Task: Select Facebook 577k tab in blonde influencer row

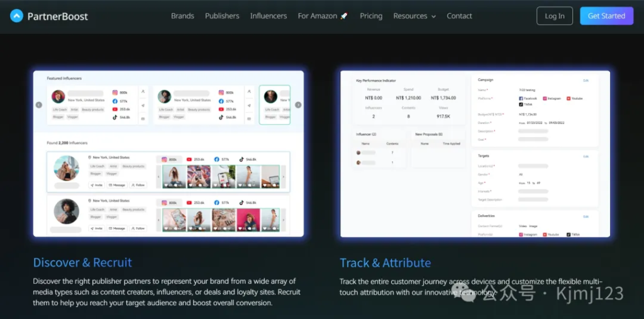Action: coord(222,160)
